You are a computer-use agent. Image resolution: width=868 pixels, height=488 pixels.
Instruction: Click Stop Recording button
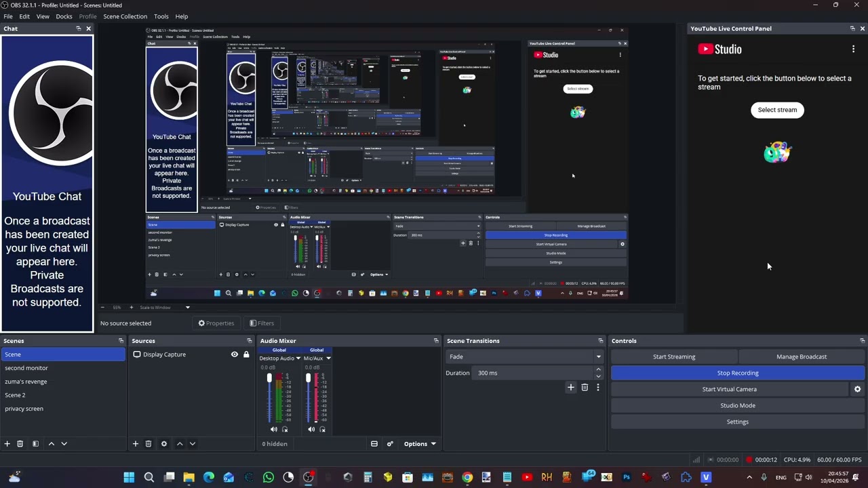738,373
